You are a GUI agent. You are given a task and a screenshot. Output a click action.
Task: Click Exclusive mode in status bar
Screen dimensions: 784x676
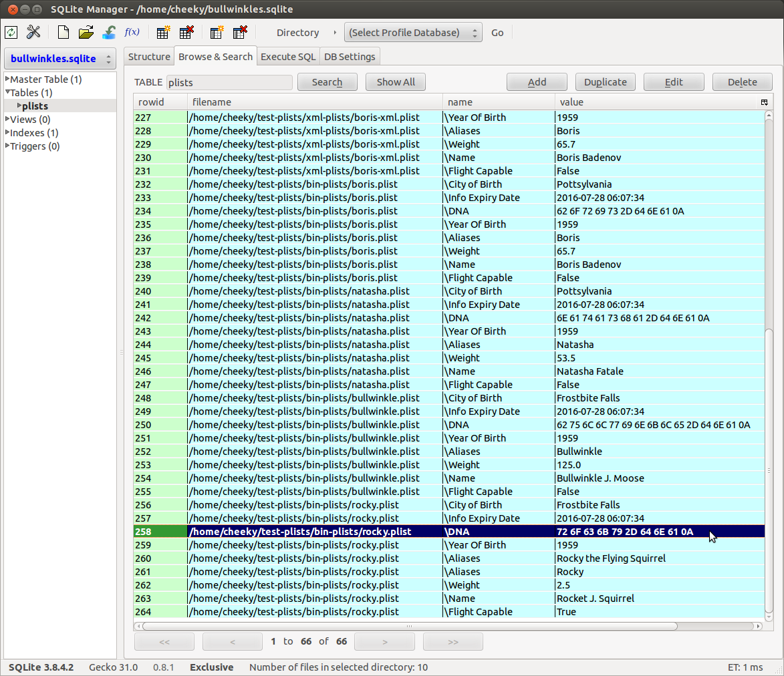pos(211,667)
